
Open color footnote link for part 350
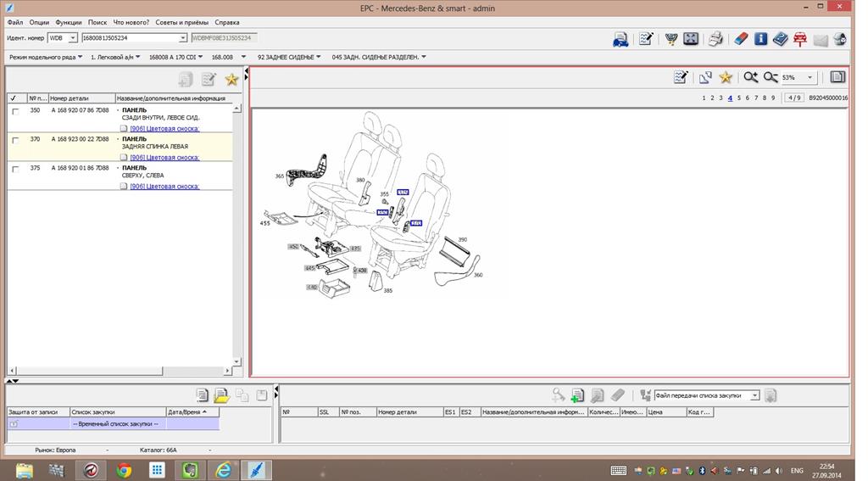(x=164, y=129)
